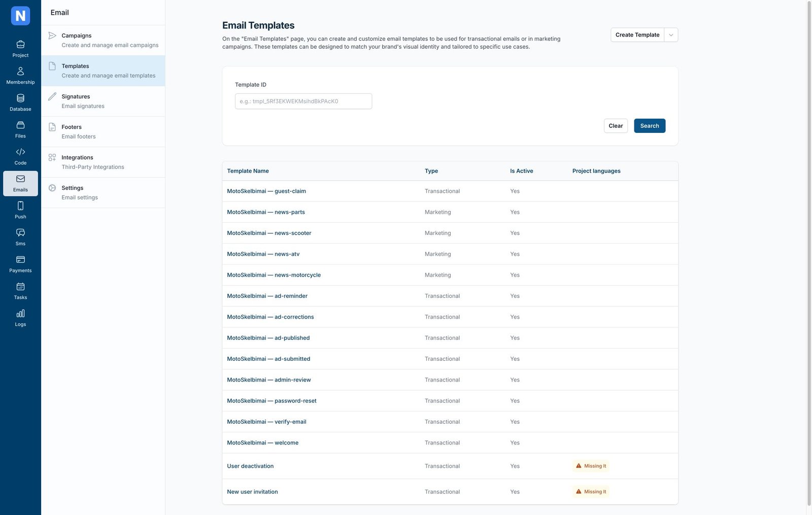Expand the Create Template dropdown arrow

pyautogui.click(x=671, y=35)
